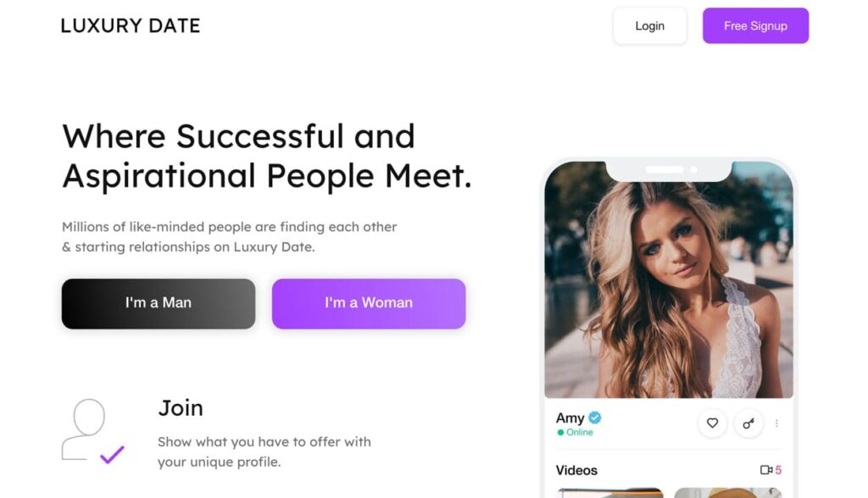The width and height of the screenshot is (868, 498).
Task: Click the key icon next to the heart
Action: tap(748, 423)
